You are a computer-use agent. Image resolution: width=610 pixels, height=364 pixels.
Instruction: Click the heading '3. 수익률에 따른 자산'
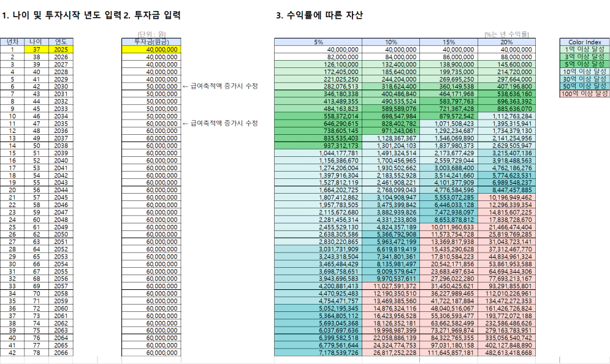(319, 15)
